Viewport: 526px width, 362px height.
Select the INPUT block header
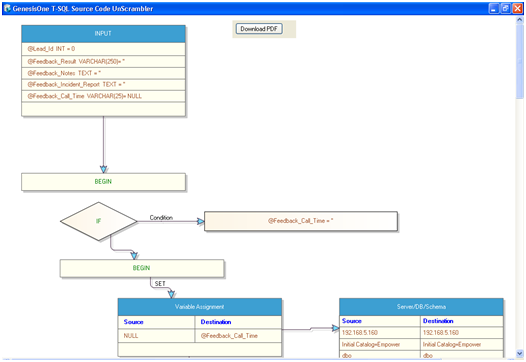tap(103, 34)
